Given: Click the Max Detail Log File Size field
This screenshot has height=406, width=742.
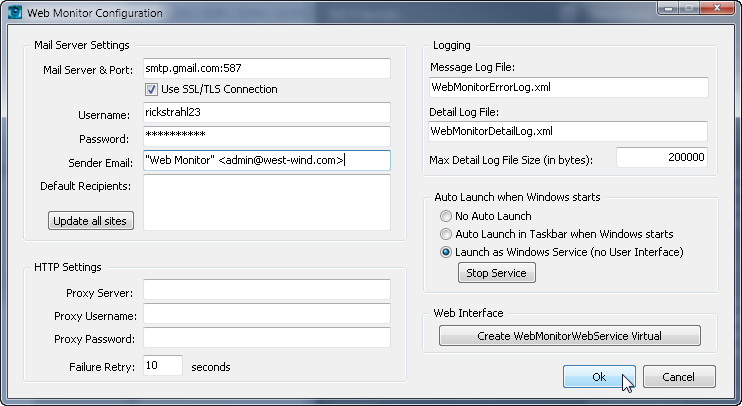Looking at the screenshot, I should tap(662, 158).
